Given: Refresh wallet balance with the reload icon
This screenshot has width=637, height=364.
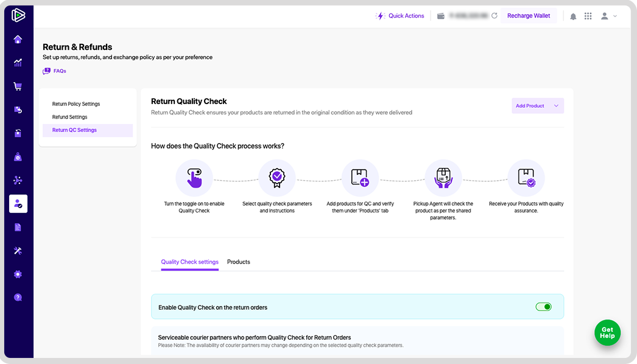Looking at the screenshot, I should [x=494, y=16].
